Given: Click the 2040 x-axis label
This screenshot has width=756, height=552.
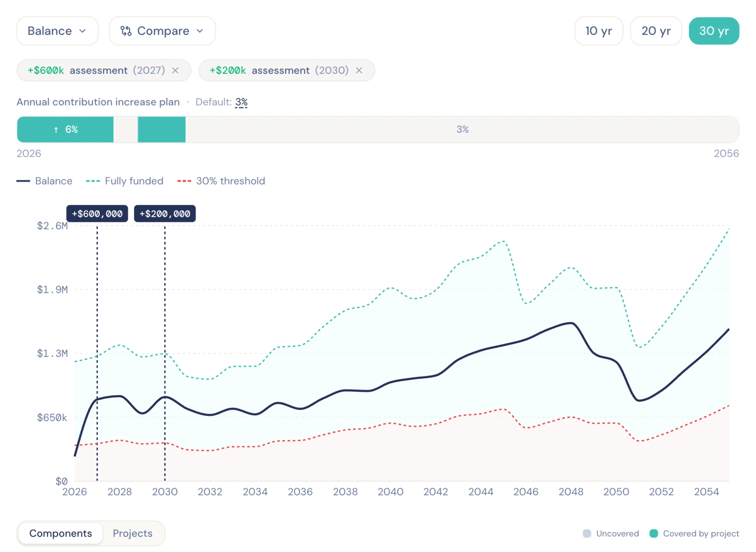Looking at the screenshot, I should [x=390, y=492].
